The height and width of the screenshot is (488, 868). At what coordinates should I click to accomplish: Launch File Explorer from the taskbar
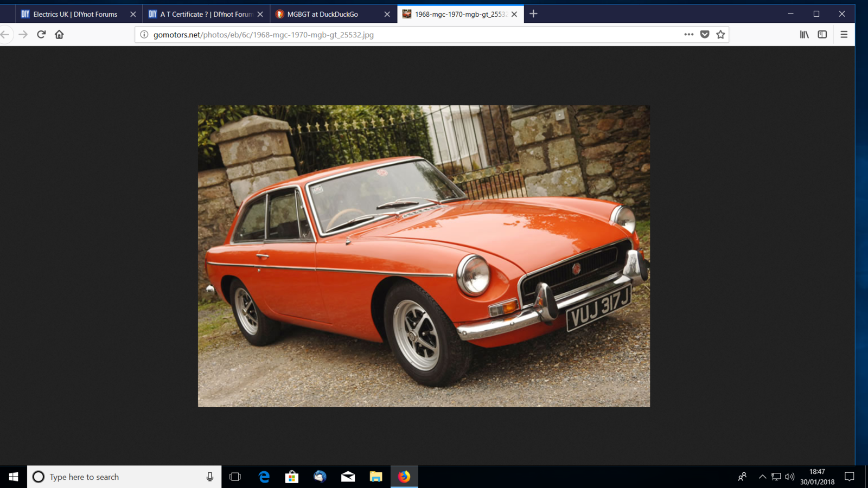pos(376,477)
